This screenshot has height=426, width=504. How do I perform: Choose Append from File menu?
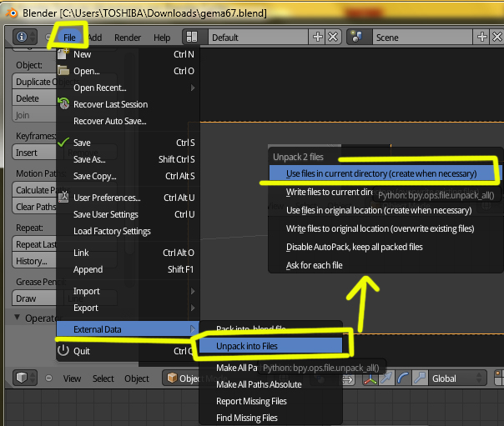coord(128,269)
